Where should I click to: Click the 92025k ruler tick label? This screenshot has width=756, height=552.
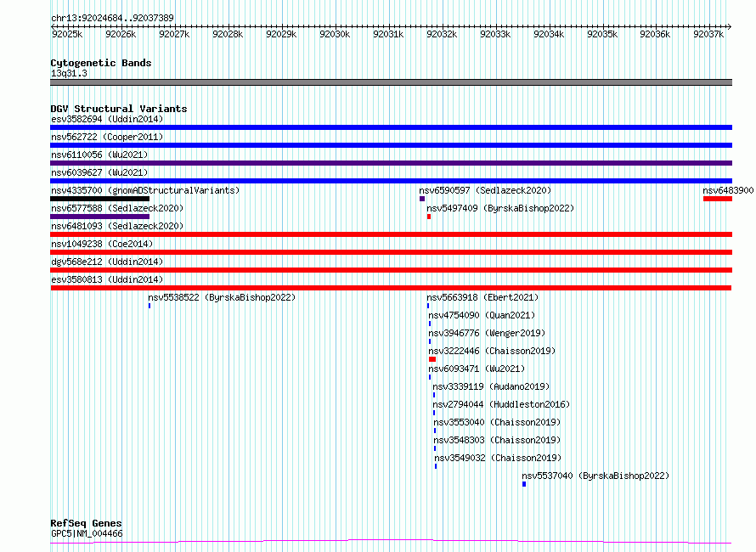[x=67, y=34]
